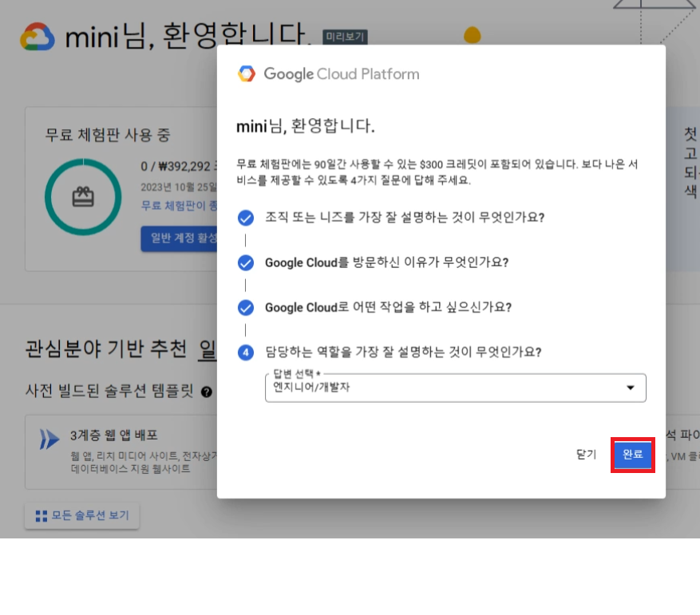Viewport: 700px width, 615px height.
Task: Click the checkmark icon for the 조직 또는 니즈 question
Action: tap(246, 218)
